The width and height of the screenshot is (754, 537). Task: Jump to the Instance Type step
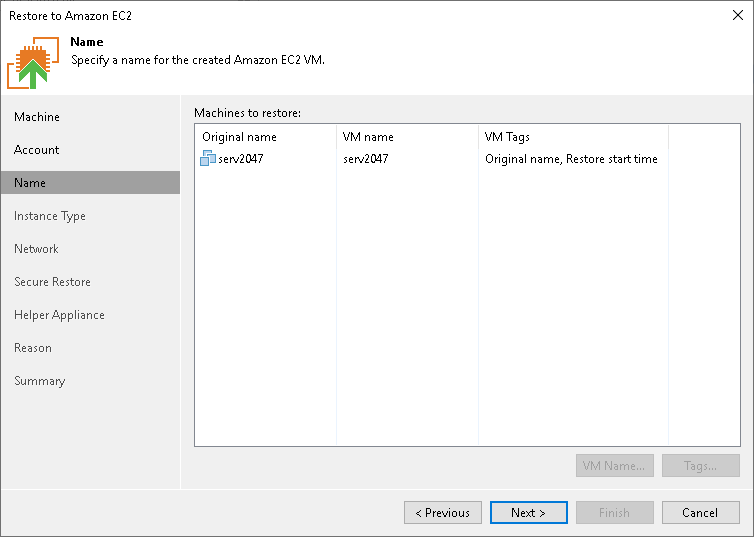[50, 216]
